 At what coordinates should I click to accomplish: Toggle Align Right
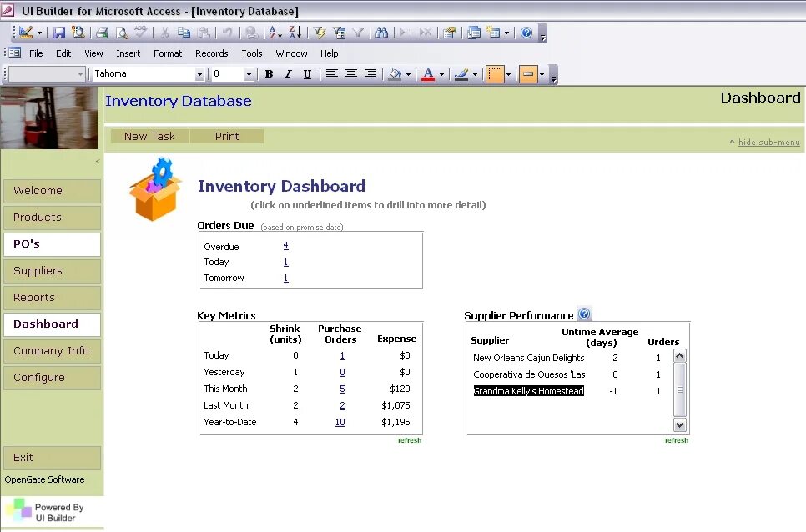click(370, 74)
